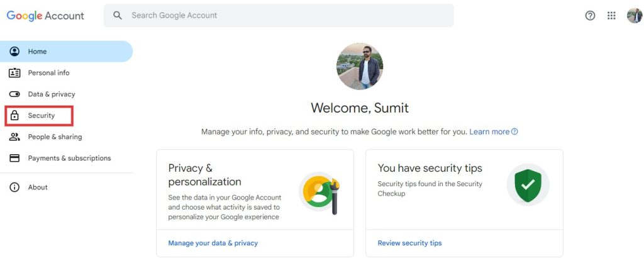Click the Welcome, Sumit heading
Screen dimensions: 644x258
(x=360, y=108)
